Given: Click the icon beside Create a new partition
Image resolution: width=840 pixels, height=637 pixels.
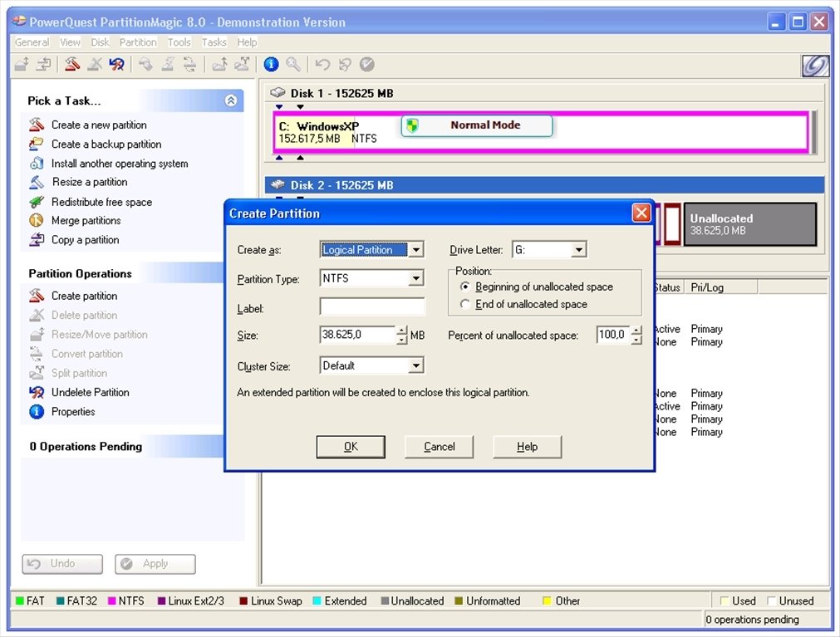Looking at the screenshot, I should (x=37, y=125).
